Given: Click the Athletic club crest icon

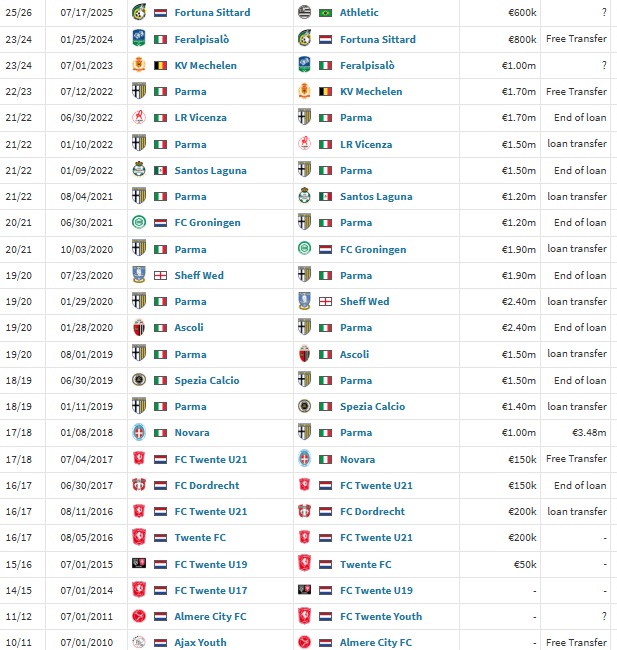Looking at the screenshot, I should click(x=304, y=13).
